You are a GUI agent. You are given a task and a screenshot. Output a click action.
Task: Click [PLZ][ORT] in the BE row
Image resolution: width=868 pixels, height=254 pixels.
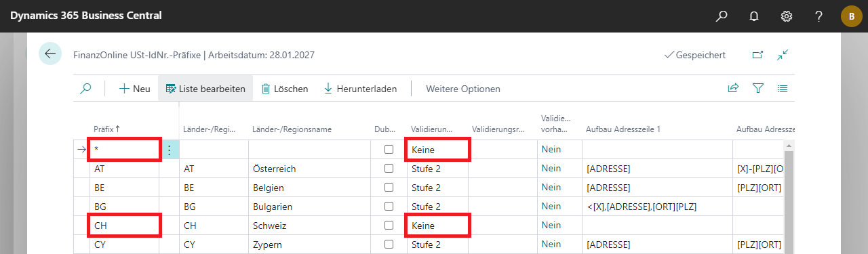click(x=758, y=188)
